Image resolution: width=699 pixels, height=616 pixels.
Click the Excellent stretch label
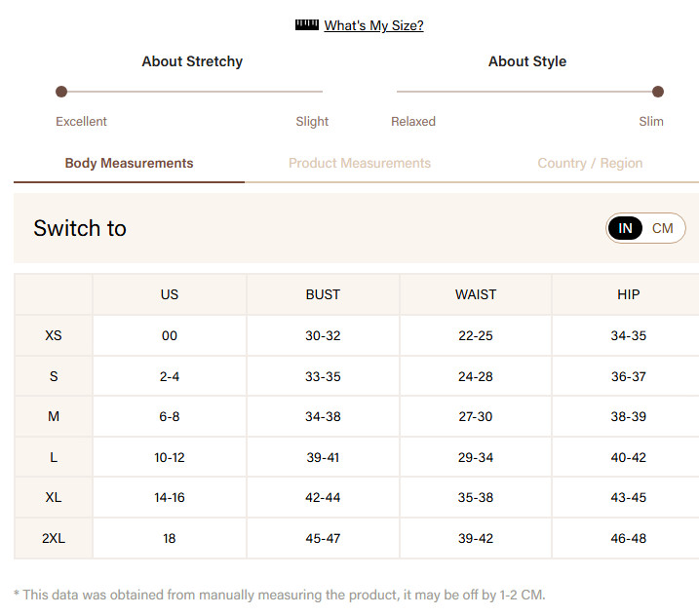[81, 121]
